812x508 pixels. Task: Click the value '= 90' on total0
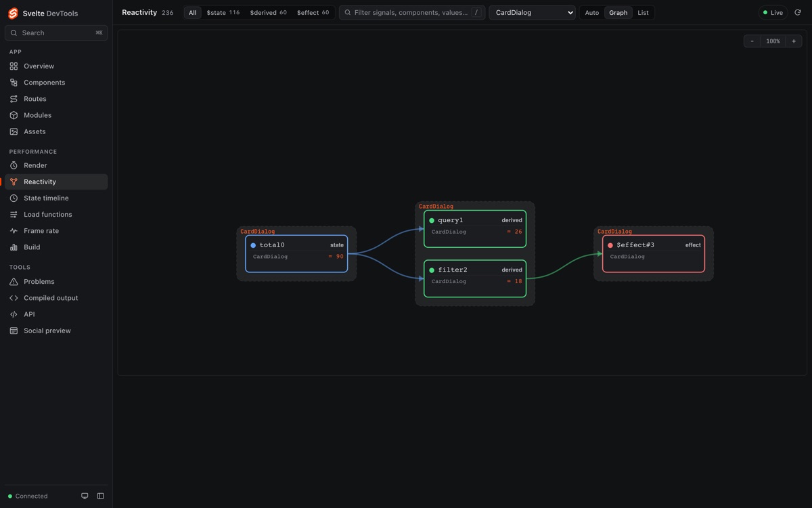336,257
